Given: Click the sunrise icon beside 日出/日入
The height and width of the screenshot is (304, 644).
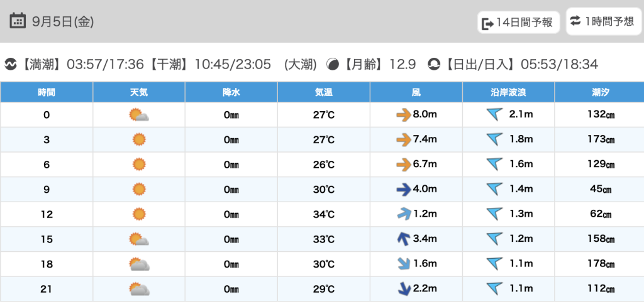Looking at the screenshot, I should (433, 65).
